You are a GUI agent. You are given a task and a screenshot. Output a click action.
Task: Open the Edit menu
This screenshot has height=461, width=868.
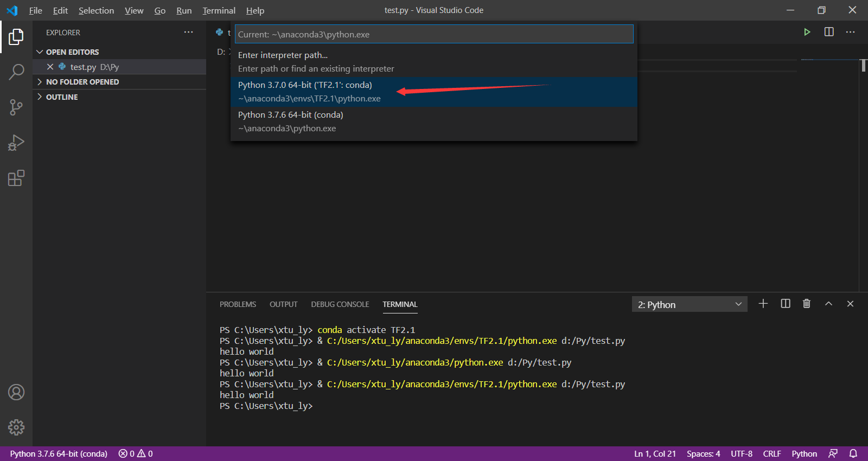pyautogui.click(x=60, y=10)
